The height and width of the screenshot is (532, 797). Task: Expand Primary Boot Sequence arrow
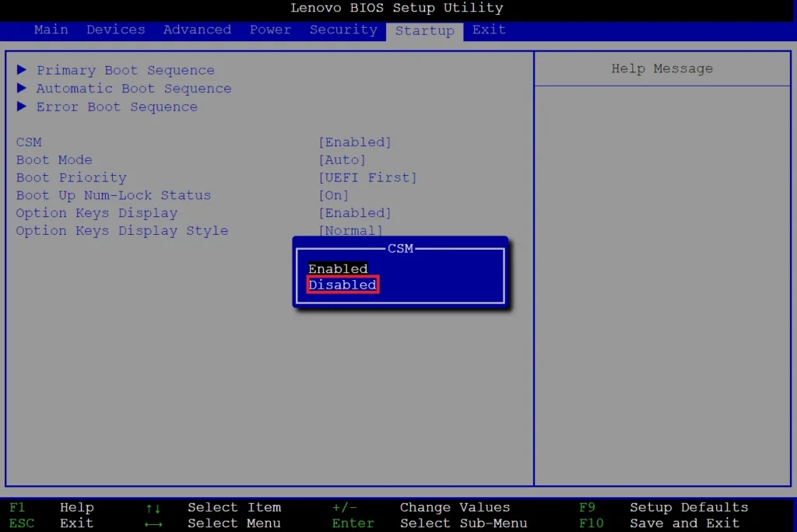point(21,69)
